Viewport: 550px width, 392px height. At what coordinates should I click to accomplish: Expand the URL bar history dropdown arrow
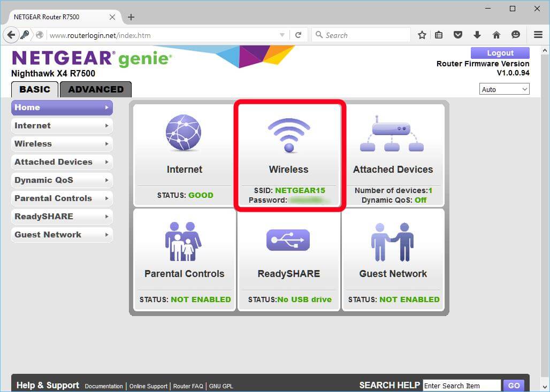[x=282, y=35]
